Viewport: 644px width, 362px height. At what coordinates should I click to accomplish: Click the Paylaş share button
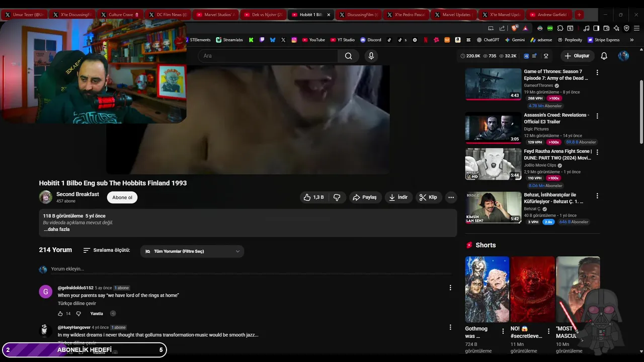click(x=364, y=198)
